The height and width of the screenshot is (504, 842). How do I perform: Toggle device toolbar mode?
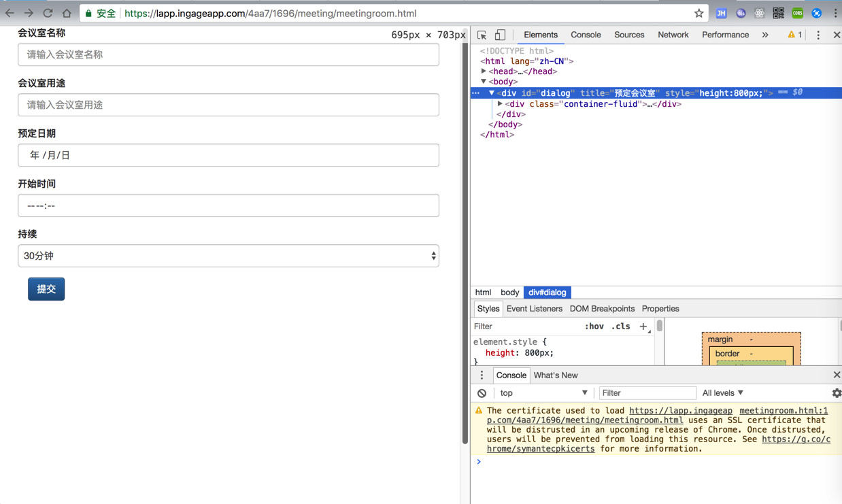tap(500, 35)
